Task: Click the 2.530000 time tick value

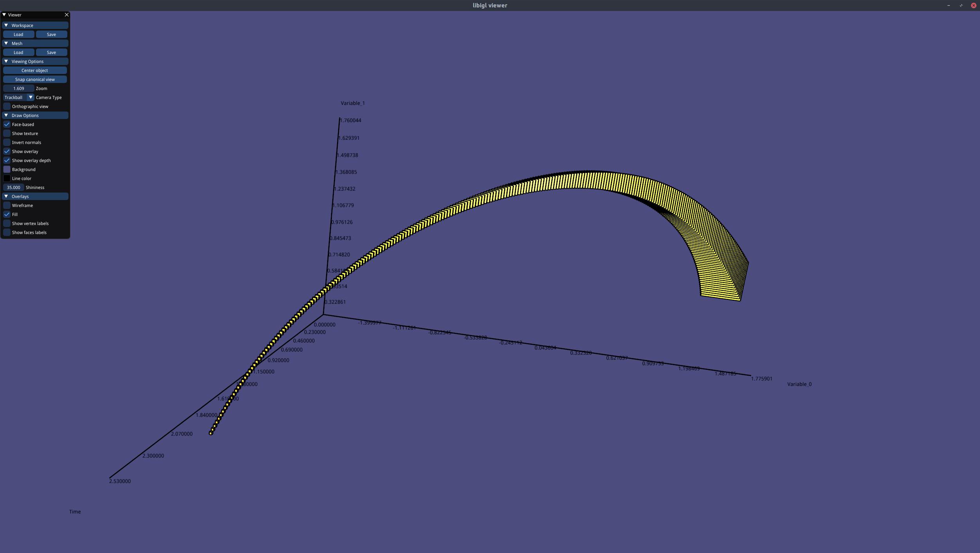Action: (120, 481)
